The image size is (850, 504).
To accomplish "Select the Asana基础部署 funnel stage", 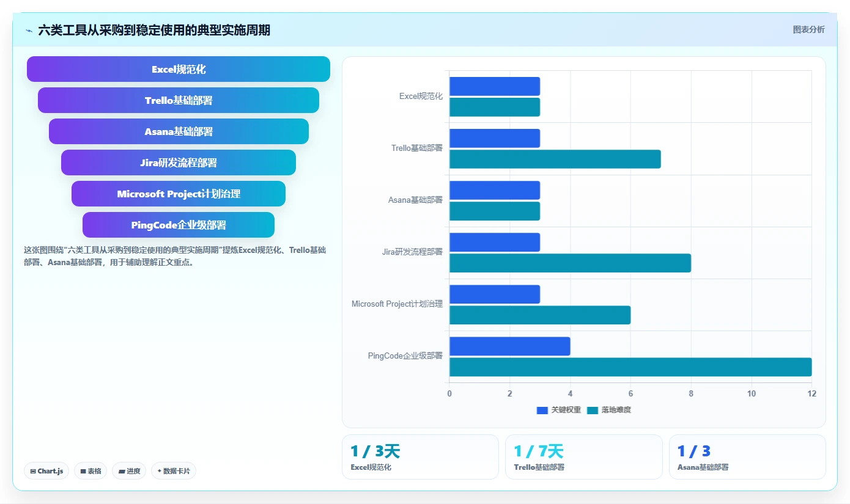I will [x=179, y=131].
